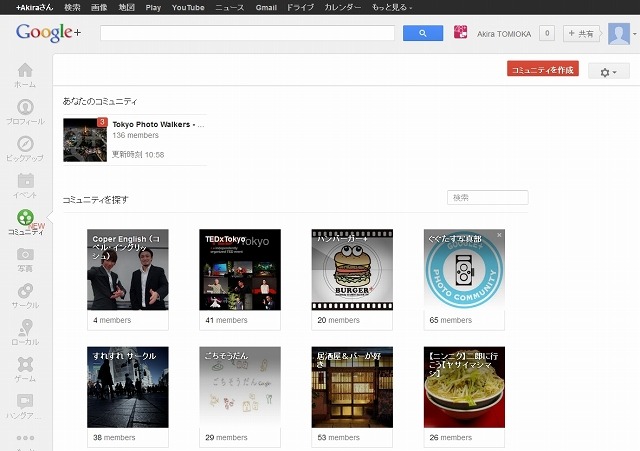Click the あなたのコミュニティ heading
This screenshot has height=451, width=640.
coord(100,101)
